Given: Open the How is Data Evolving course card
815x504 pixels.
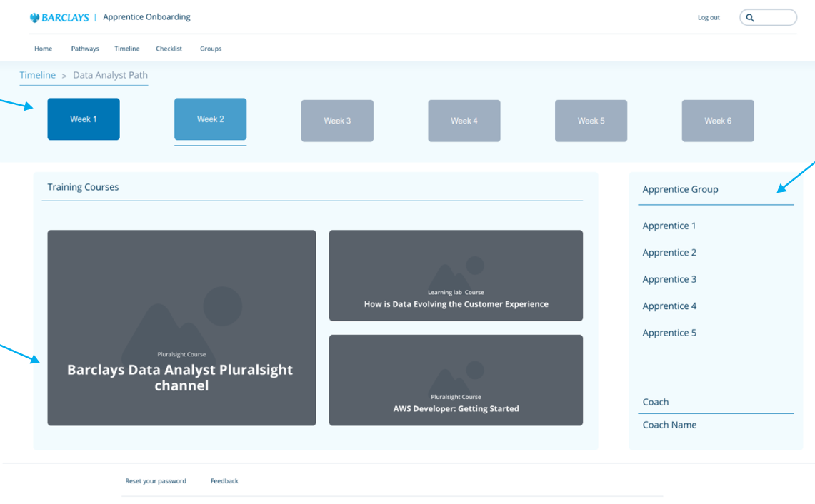Looking at the screenshot, I should coord(456,276).
